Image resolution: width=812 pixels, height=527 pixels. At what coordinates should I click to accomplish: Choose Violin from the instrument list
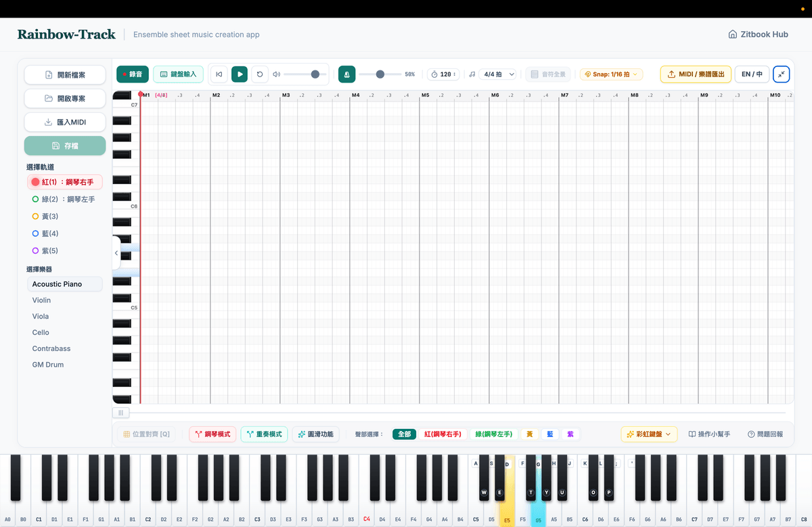point(65,300)
